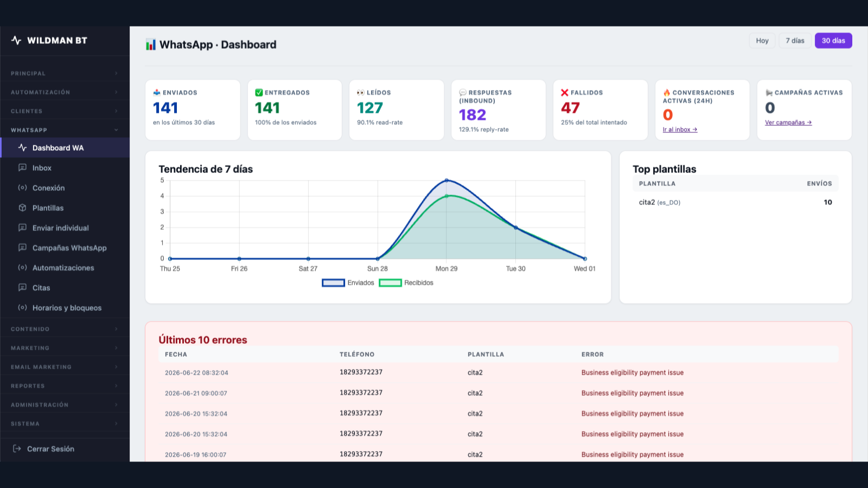The height and width of the screenshot is (488, 868).
Task: Click error date 2026-06-19 16:00:07
Action: pos(195,455)
